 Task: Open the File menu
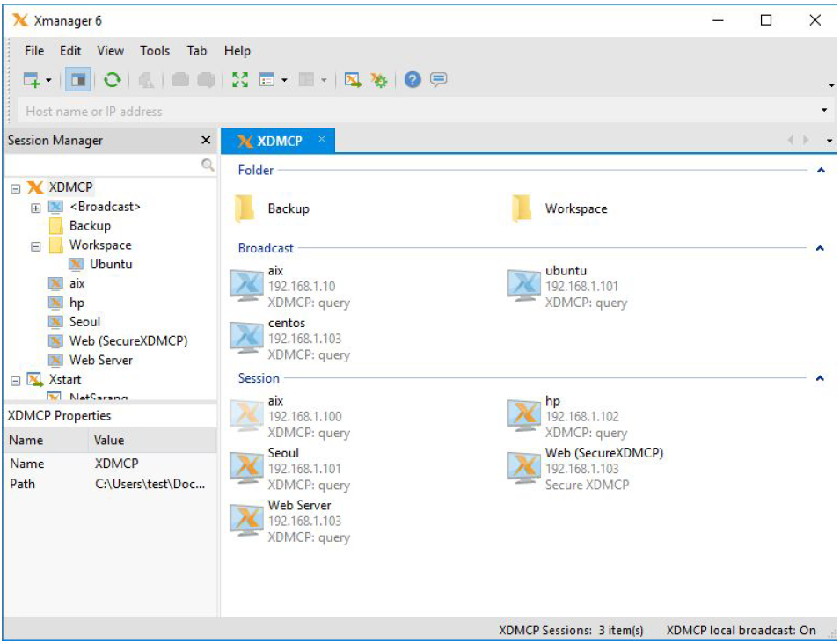34,50
